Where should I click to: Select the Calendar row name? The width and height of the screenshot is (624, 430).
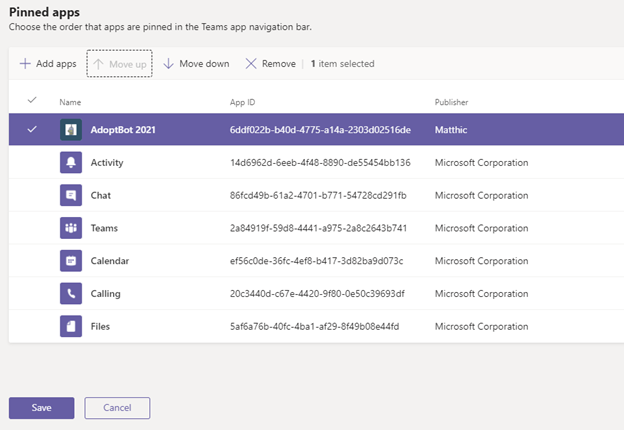coord(110,261)
